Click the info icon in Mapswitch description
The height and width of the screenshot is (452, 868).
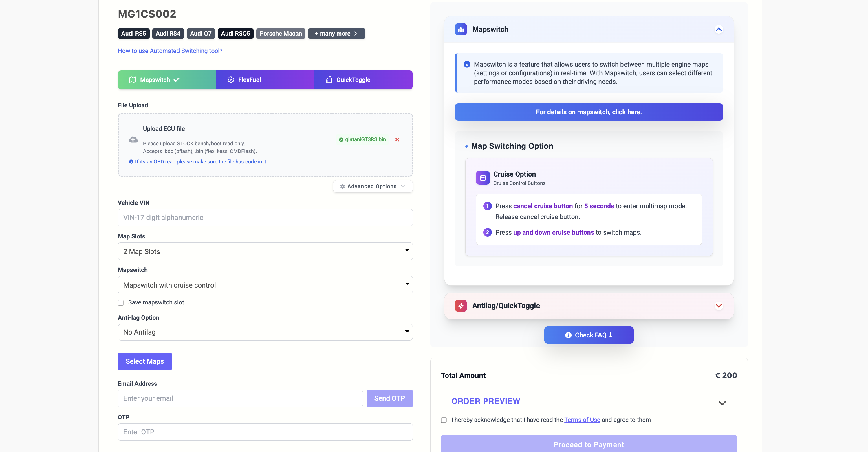[x=467, y=64]
